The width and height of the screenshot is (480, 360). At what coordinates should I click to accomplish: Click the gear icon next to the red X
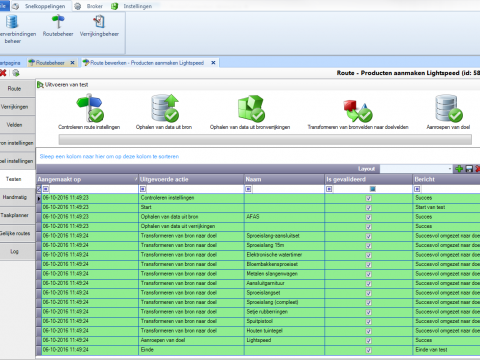click(16, 73)
